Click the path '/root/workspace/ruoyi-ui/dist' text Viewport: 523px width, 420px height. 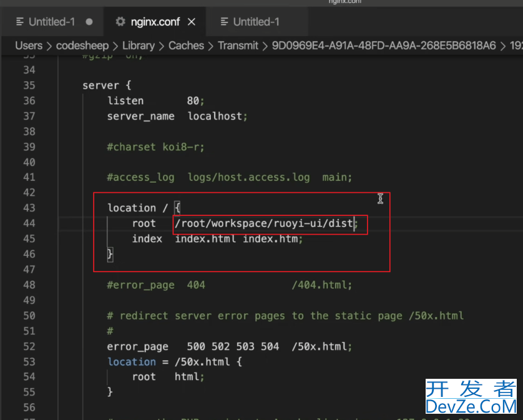point(264,223)
